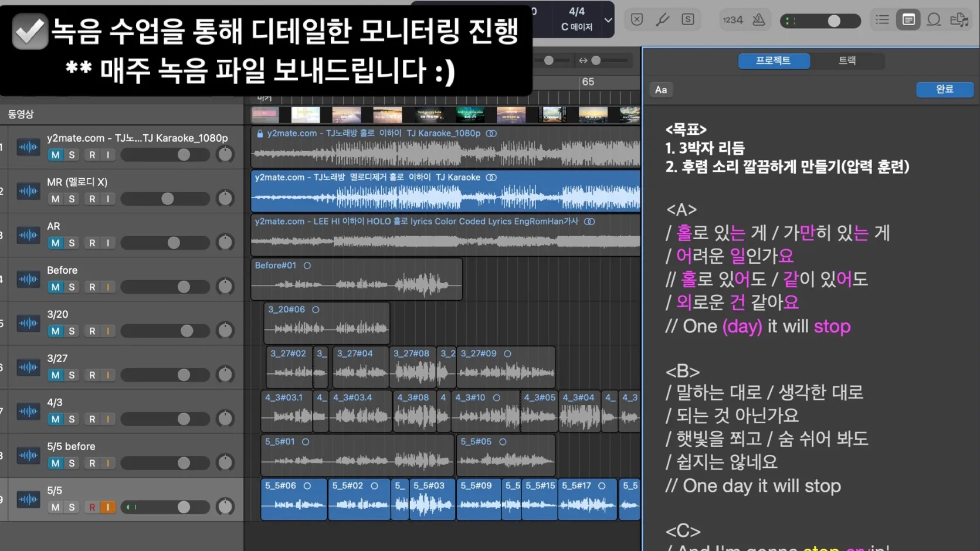Click the waveform icon on the MR track header
This screenshot has height=551, width=980.
(28, 191)
